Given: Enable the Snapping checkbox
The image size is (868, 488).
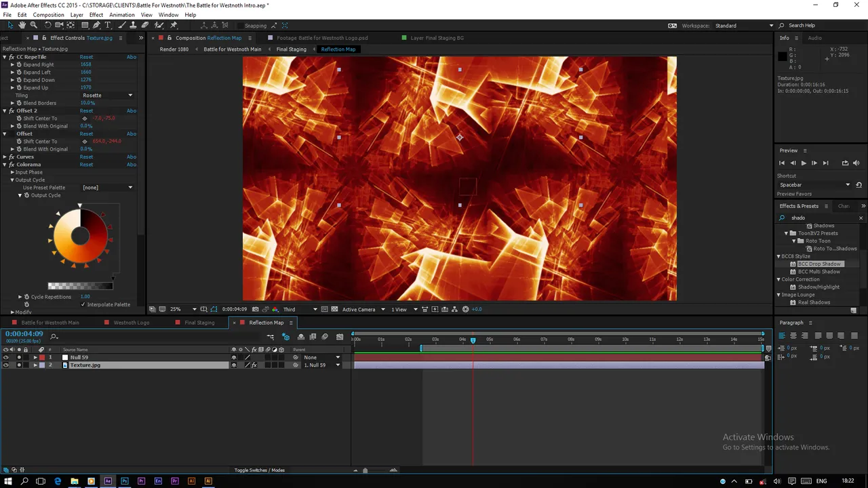Looking at the screenshot, I should pos(239,26).
